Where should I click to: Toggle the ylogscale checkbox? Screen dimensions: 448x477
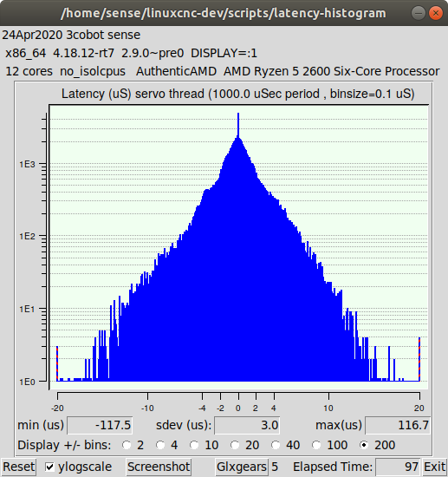[49, 467]
